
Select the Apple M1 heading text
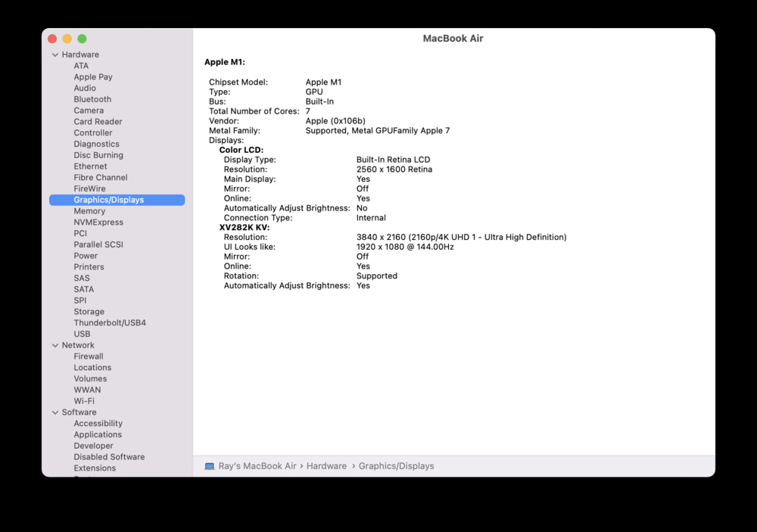225,62
